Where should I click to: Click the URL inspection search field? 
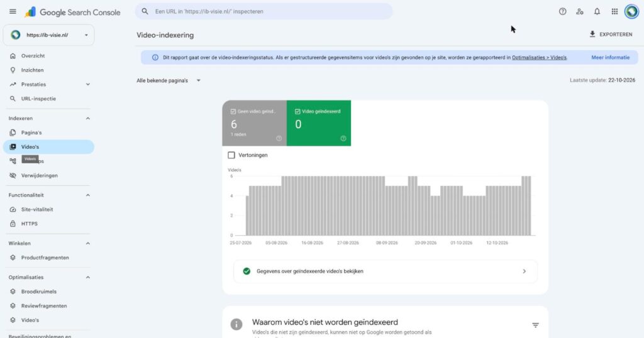click(x=264, y=11)
